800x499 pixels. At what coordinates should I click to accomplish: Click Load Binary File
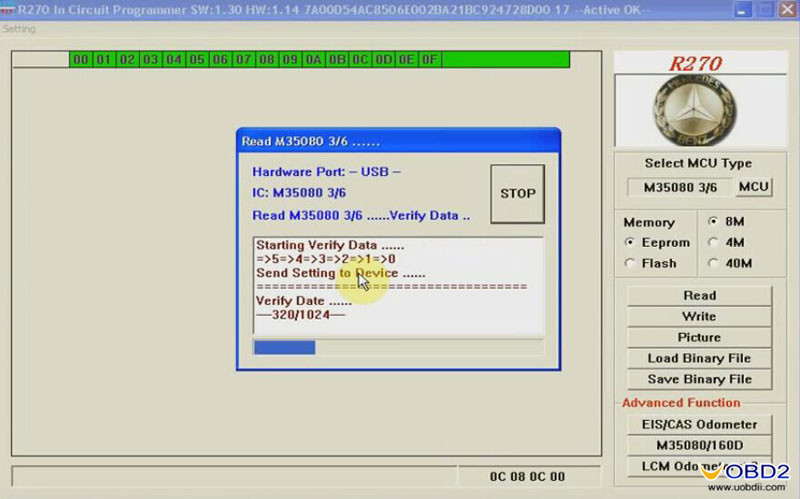699,358
